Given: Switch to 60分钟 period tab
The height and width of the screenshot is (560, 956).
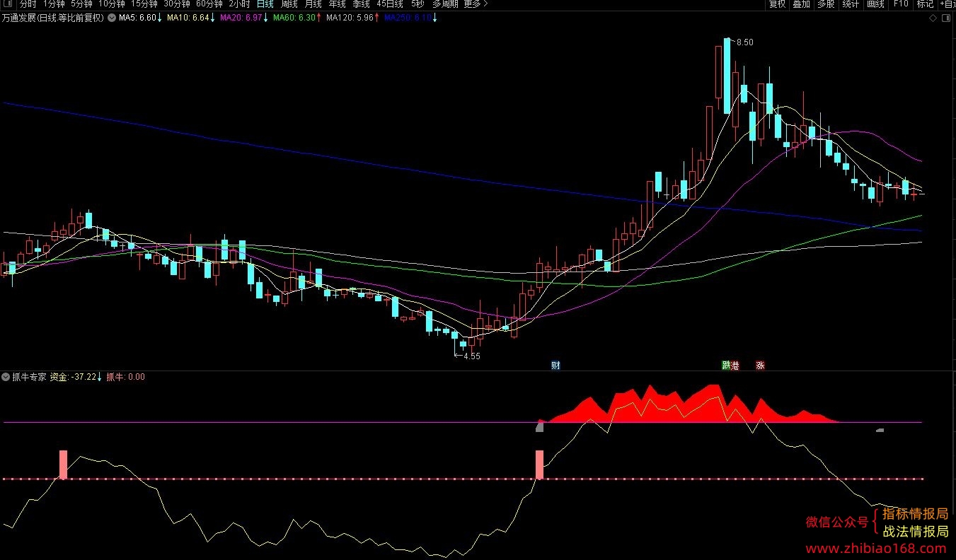Looking at the screenshot, I should 209,4.
